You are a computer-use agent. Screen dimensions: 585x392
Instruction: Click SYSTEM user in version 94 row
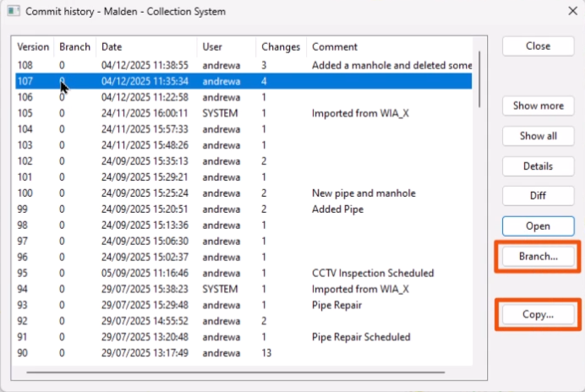click(x=220, y=290)
